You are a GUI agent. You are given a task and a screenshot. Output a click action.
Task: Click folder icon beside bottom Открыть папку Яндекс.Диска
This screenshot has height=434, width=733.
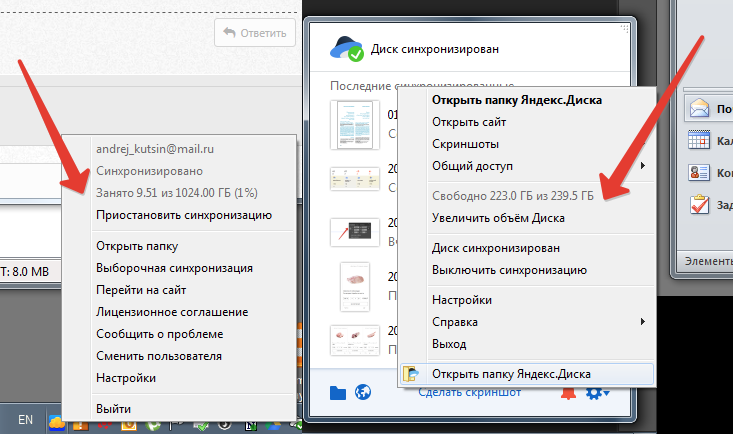[411, 374]
